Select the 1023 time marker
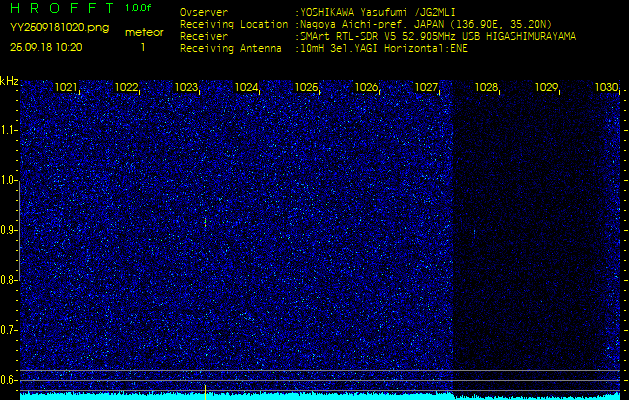The width and height of the screenshot is (629, 400). 186,88
